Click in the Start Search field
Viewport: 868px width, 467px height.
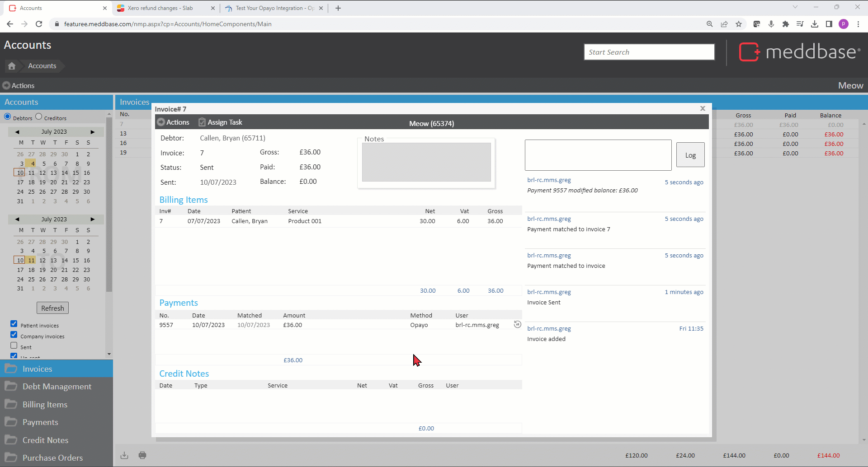[x=649, y=52]
